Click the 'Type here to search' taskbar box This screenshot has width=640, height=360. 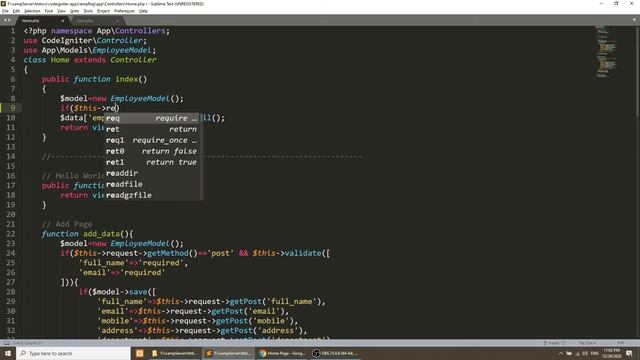pos(73,353)
